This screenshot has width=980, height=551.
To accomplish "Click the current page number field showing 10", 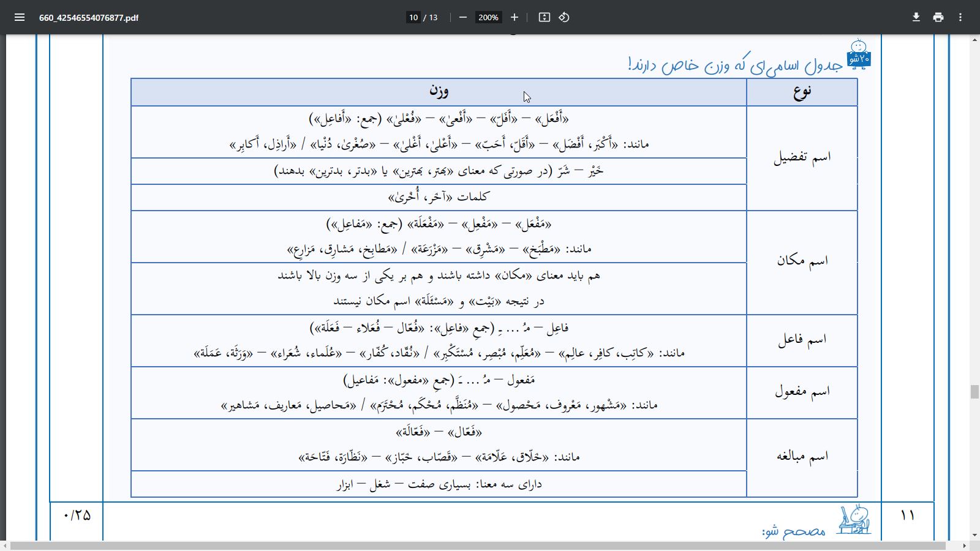I will click(x=413, y=17).
